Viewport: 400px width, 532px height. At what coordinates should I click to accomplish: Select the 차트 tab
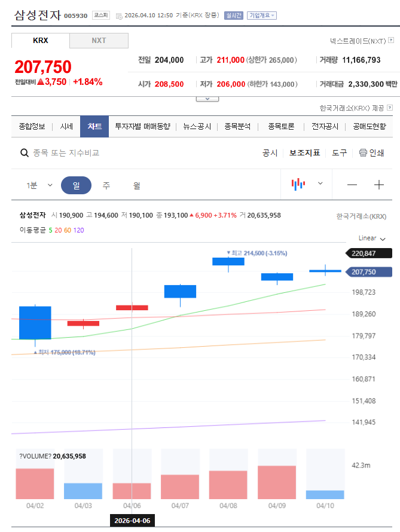pyautogui.click(x=94, y=127)
